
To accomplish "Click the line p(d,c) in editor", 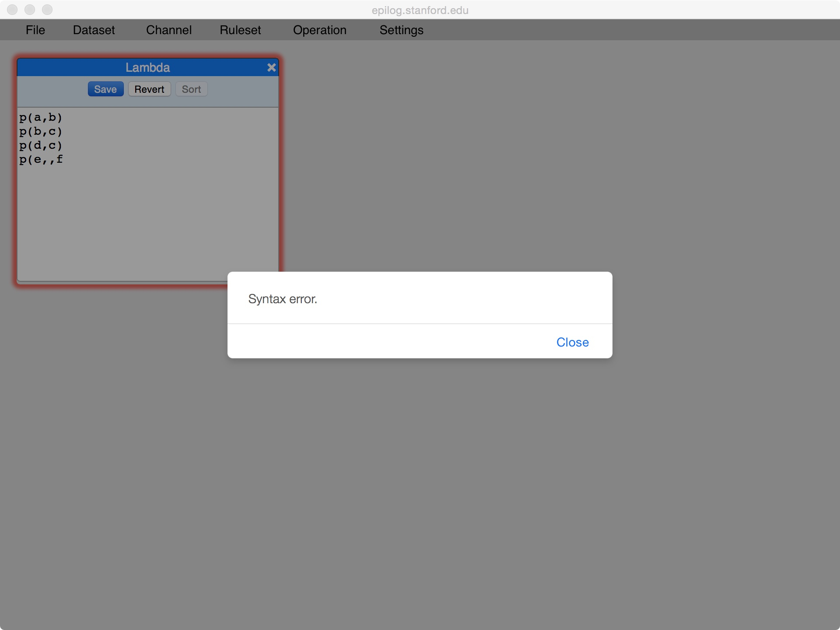I will tap(41, 145).
